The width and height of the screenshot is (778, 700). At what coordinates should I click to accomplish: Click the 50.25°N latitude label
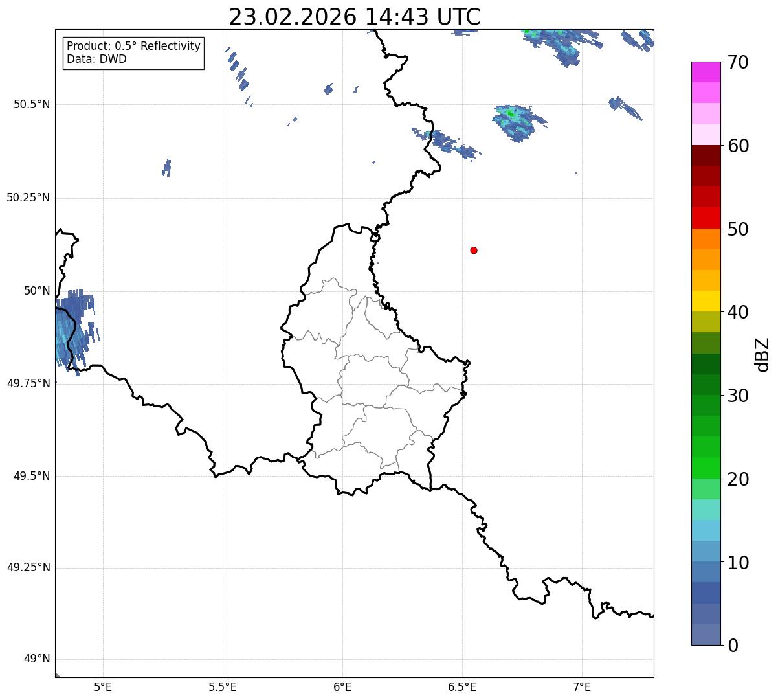28,198
